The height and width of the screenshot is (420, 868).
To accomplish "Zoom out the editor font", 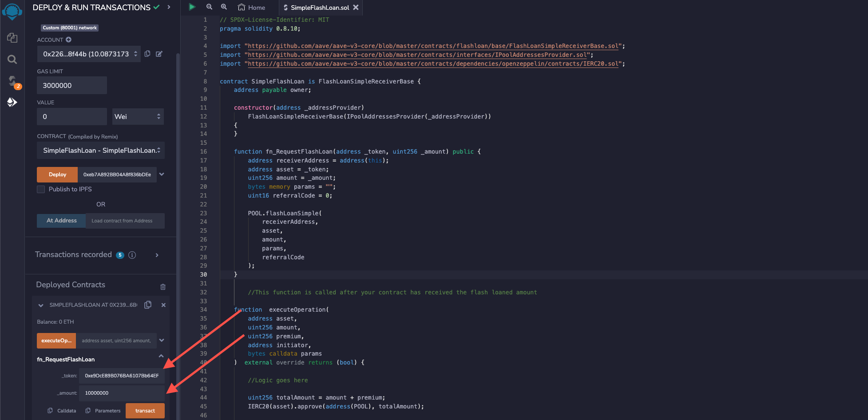I will [209, 7].
